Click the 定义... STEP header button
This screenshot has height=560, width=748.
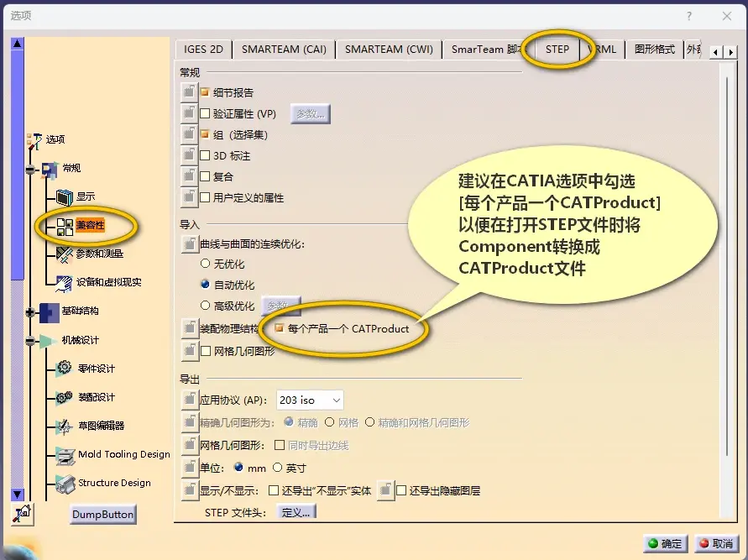pyautogui.click(x=296, y=513)
